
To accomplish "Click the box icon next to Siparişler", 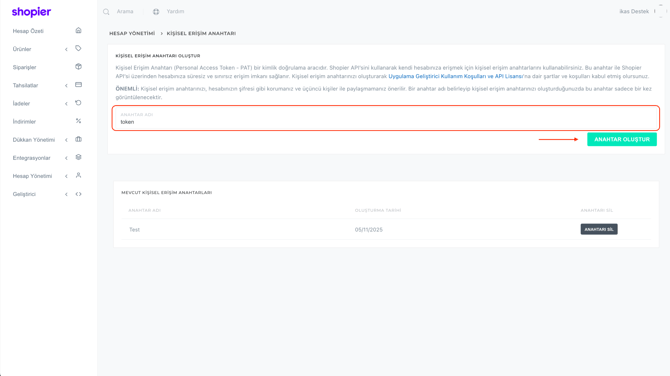I will pyautogui.click(x=78, y=67).
